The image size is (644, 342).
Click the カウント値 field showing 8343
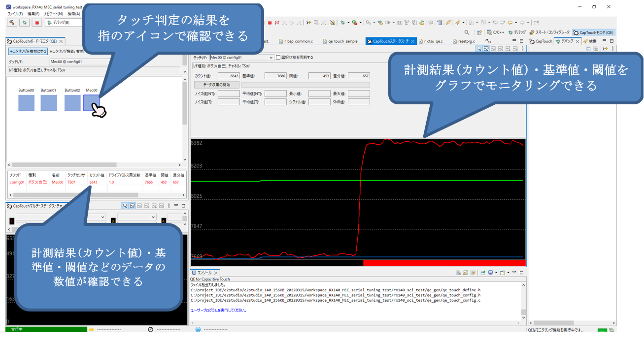coord(229,76)
